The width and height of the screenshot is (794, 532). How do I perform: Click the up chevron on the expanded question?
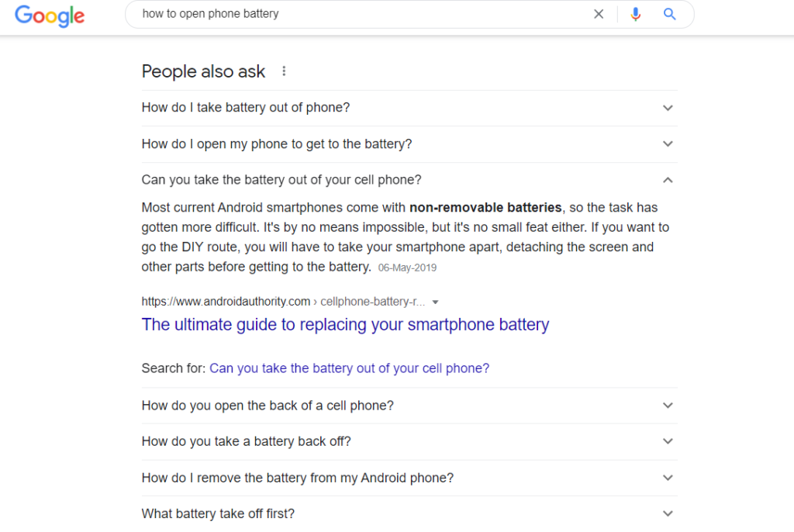pos(668,180)
